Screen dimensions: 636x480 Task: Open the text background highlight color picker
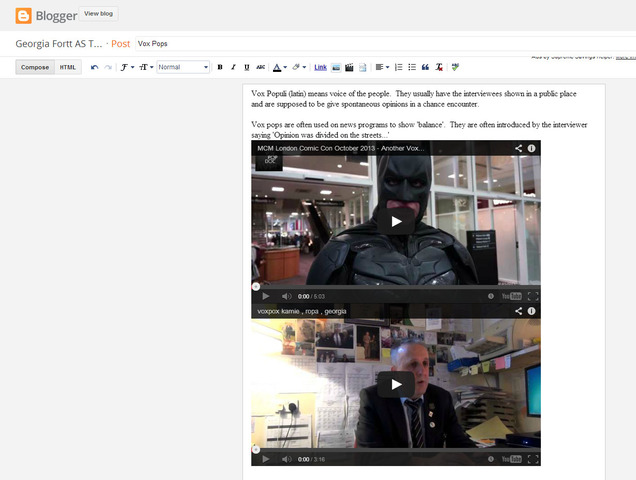coord(299,67)
